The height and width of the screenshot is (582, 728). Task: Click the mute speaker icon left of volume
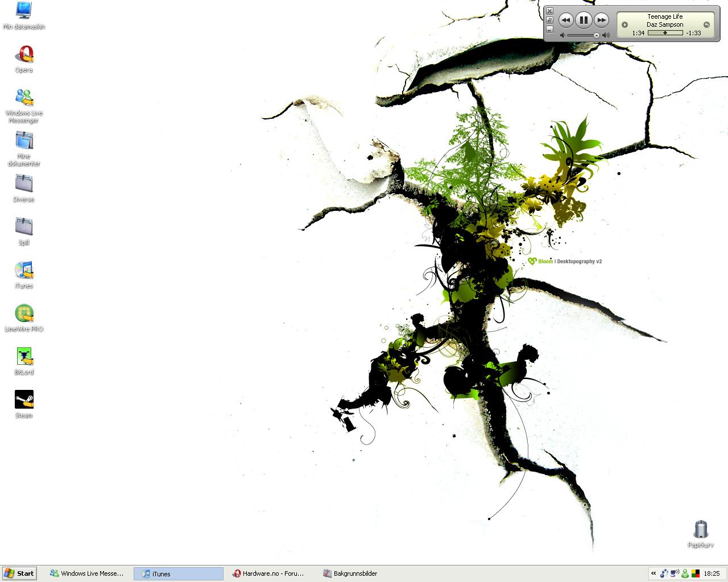pos(562,35)
